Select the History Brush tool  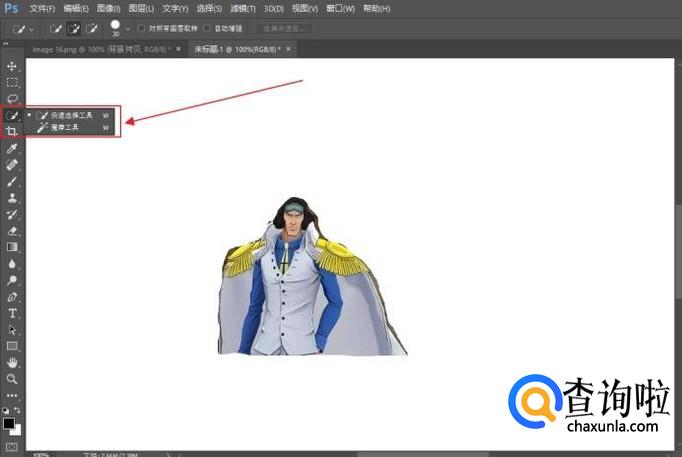point(12,214)
